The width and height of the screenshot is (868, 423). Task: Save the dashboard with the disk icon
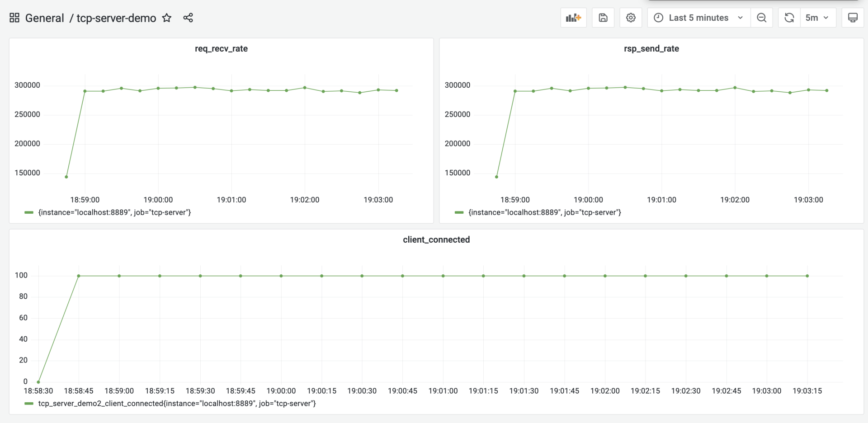point(603,18)
